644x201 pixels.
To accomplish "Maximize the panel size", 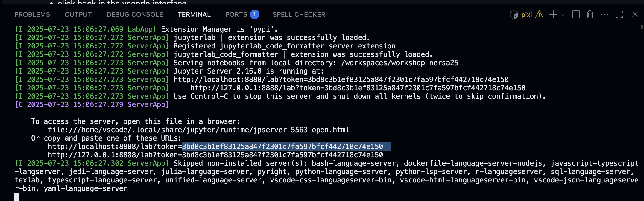I will [619, 14].
